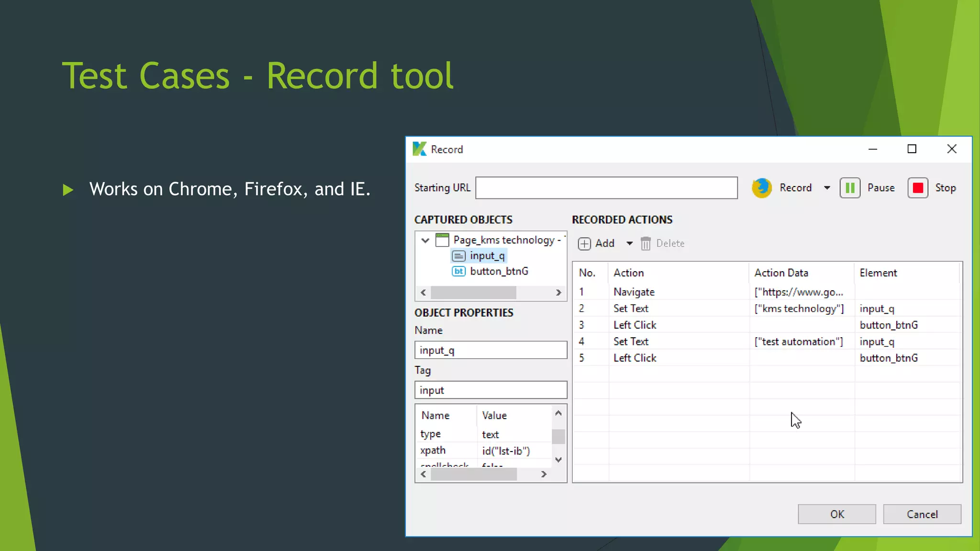The image size is (980, 551).
Task: Open the Add dropdown arrow
Action: 630,243
